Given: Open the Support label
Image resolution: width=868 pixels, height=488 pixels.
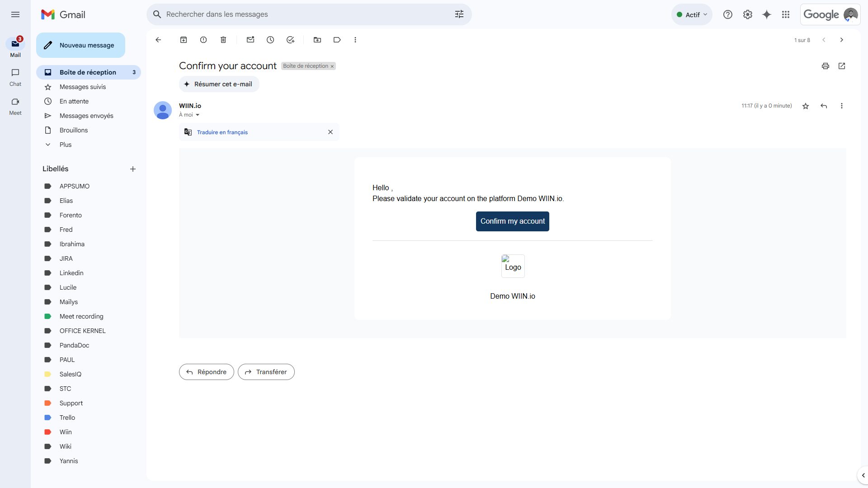Looking at the screenshot, I should coord(89,403).
